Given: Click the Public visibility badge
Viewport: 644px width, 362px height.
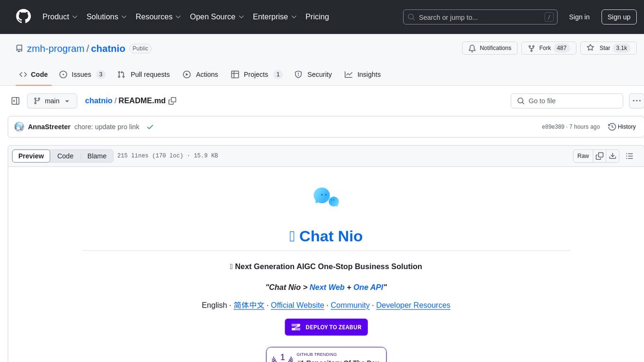Looking at the screenshot, I should point(140,49).
